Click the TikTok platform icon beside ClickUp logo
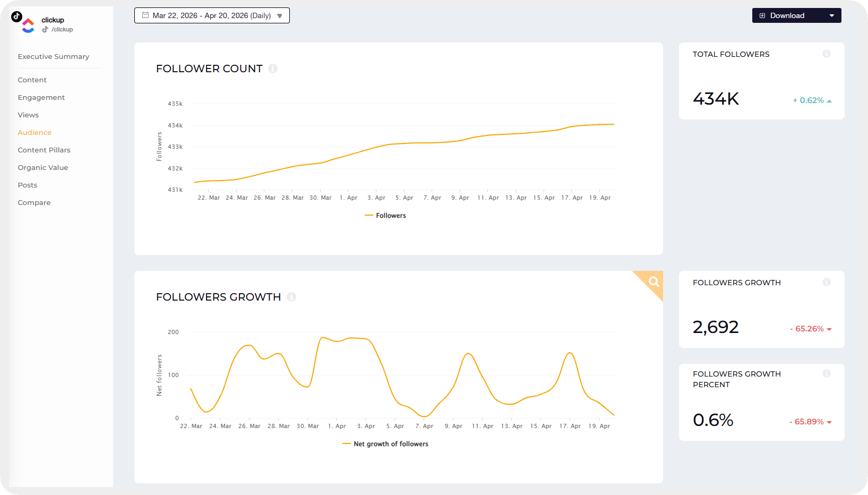Screen dimensions: 868x495 pyautogui.click(x=16, y=18)
